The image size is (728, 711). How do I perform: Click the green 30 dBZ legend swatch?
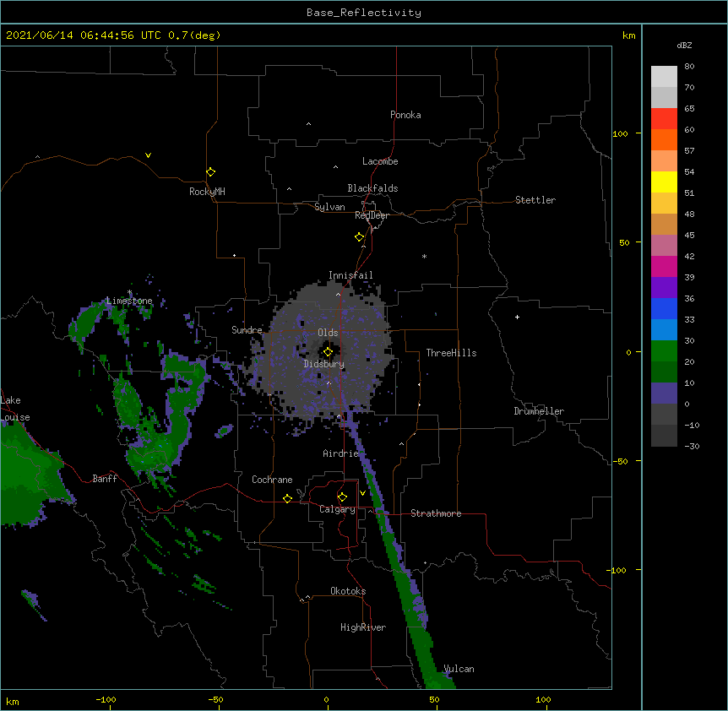(x=664, y=351)
